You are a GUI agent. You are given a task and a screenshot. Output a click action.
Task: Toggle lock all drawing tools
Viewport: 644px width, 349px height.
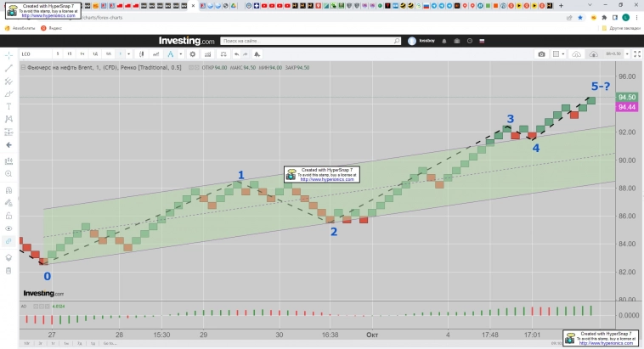point(8,216)
